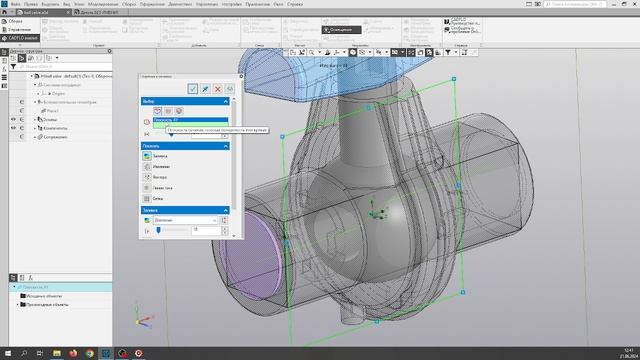Toggle visibility eye for Эскизы
This screenshot has width=640, height=360.
click(13, 119)
